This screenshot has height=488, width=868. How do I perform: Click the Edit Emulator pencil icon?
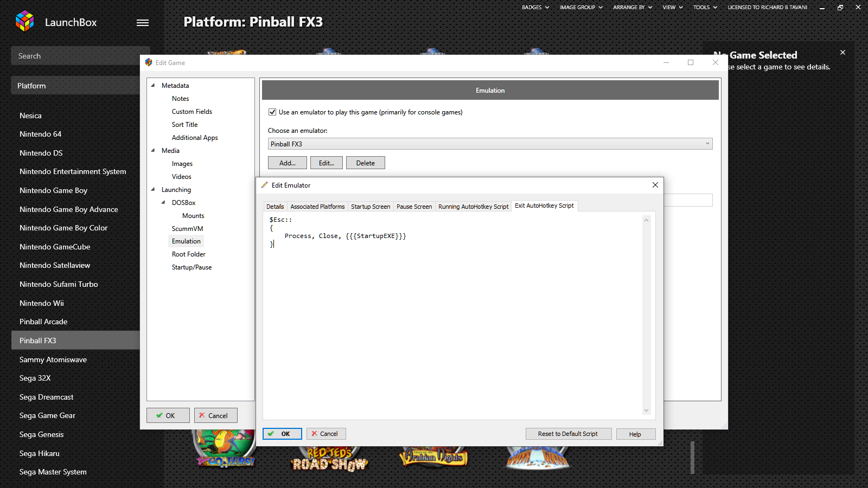(x=265, y=185)
